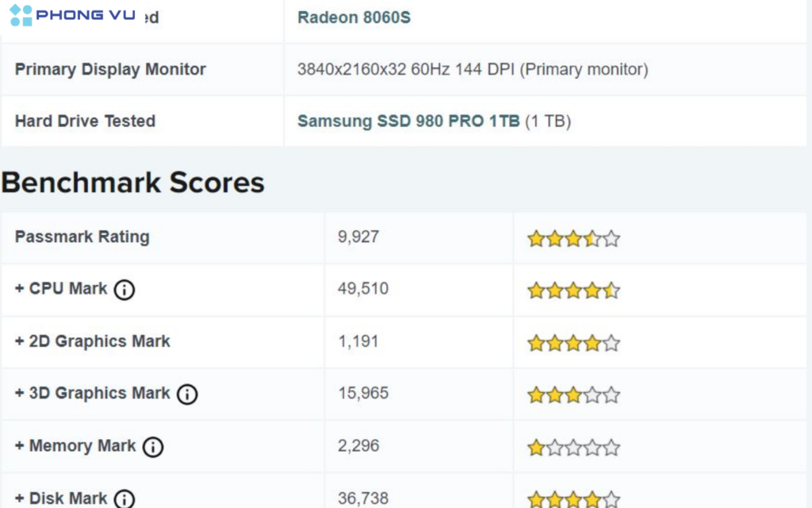Click the CPU Mark score 49,510
This screenshot has height=508, width=812.
[x=363, y=289]
